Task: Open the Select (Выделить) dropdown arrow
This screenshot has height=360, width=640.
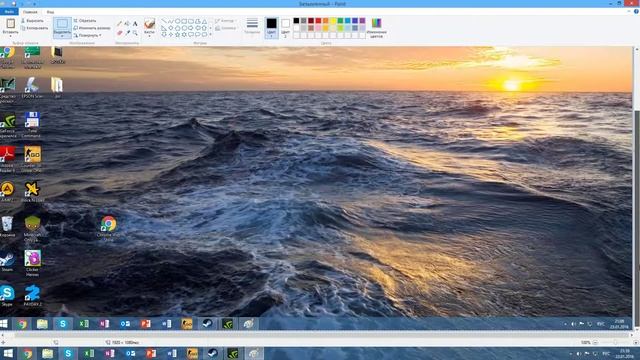Action: tap(62, 36)
